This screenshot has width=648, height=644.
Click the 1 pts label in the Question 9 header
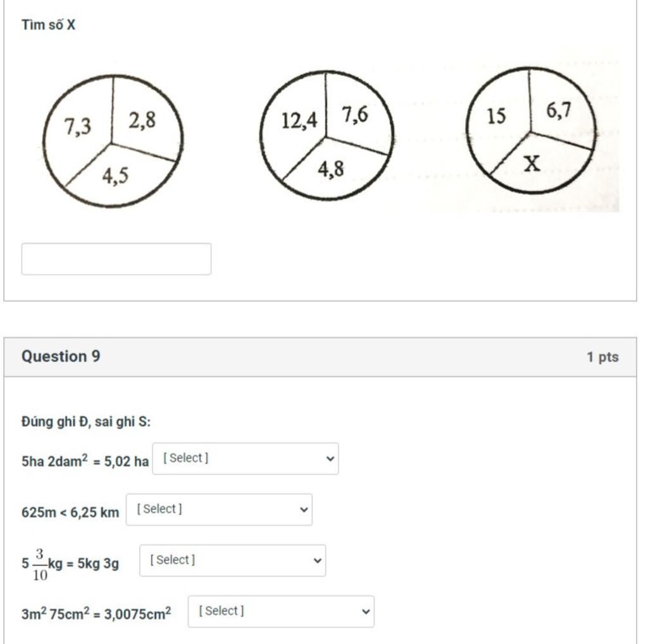coord(603,357)
